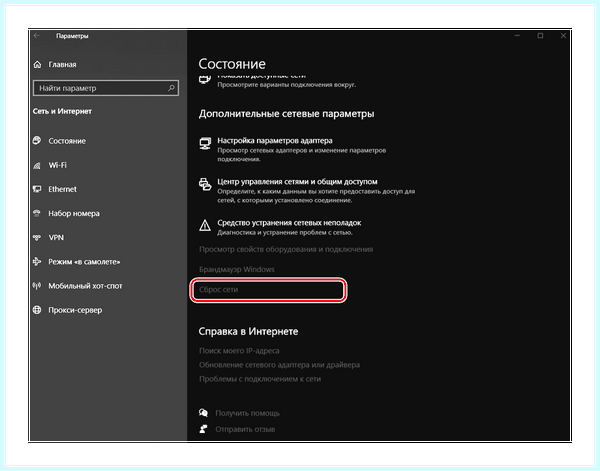This screenshot has width=600, height=471.
Task: Click the Получить помощь chat icon
Action: click(203, 413)
